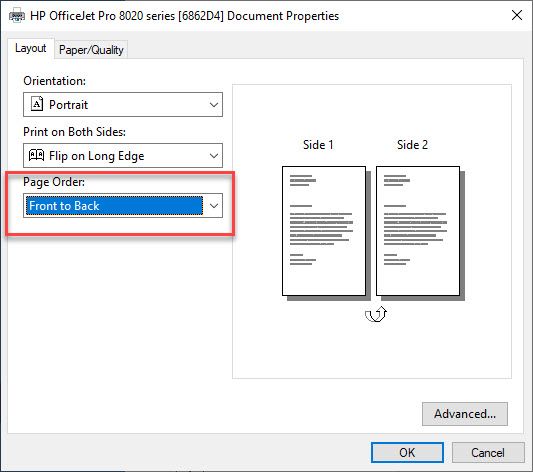Select the Layout tab
This screenshot has width=533, height=472.
[x=31, y=48]
